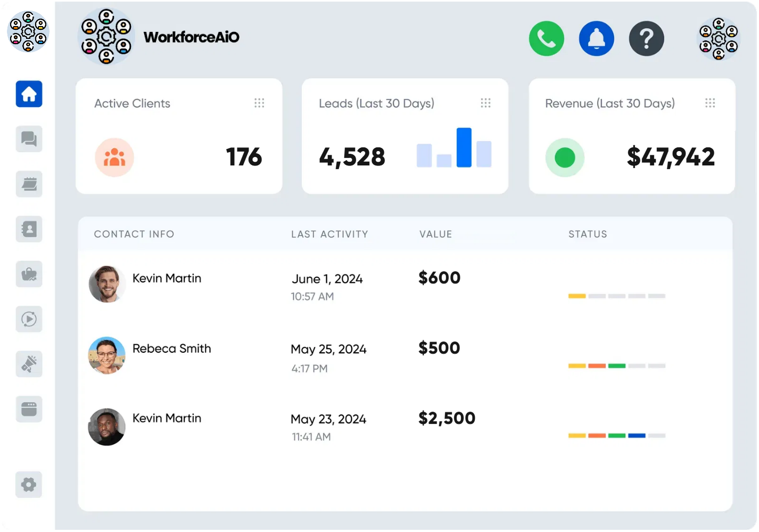Open notifications with the blue bell

pos(596,39)
